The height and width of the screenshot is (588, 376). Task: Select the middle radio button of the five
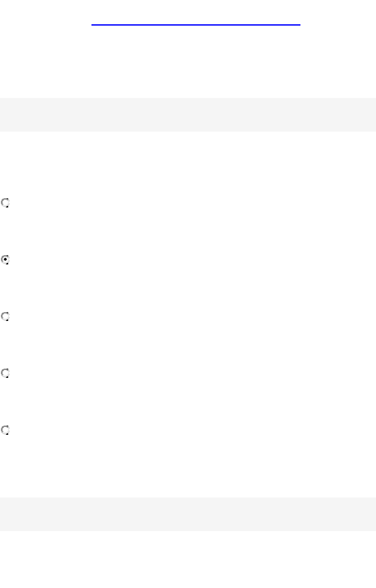[x=5, y=317]
